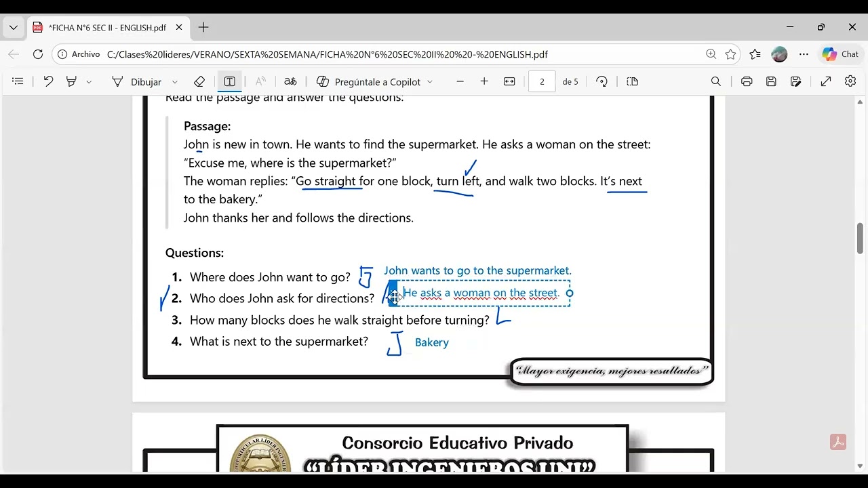Open the favorites hub icon
This screenshot has width=868, height=488.
click(x=755, y=54)
